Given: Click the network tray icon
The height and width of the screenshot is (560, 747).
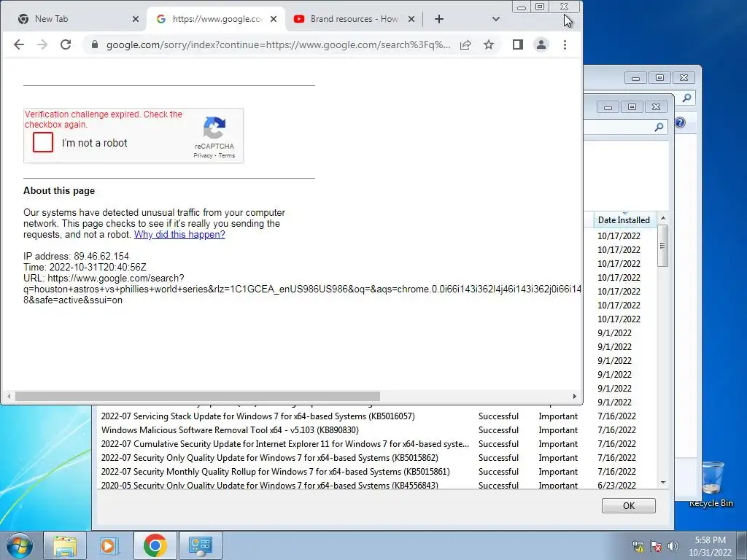Looking at the screenshot, I should 638,547.
